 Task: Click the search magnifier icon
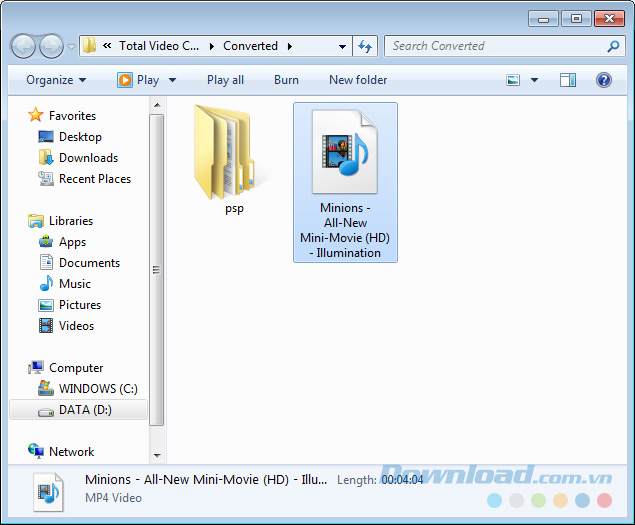[613, 46]
